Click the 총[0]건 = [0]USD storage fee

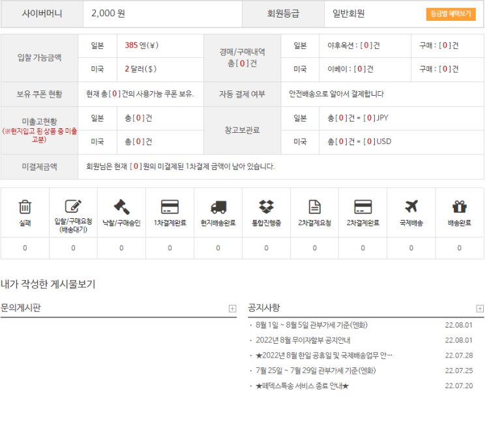tap(359, 141)
